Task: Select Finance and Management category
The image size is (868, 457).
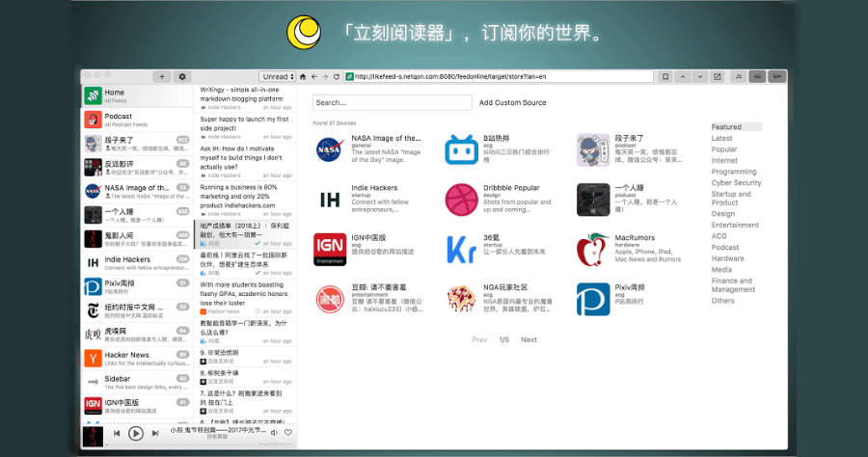Action: click(x=734, y=285)
